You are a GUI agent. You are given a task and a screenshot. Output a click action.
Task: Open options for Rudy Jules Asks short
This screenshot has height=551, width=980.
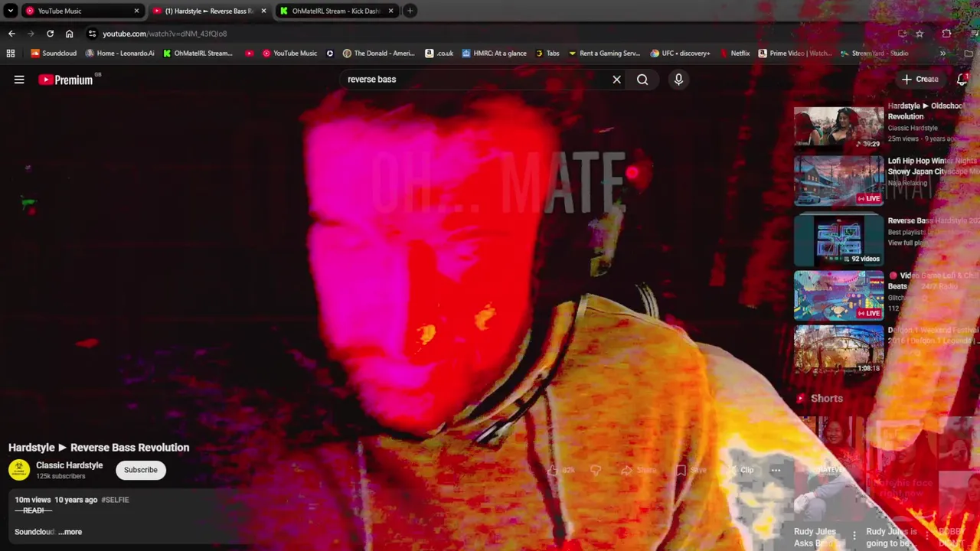click(x=854, y=536)
